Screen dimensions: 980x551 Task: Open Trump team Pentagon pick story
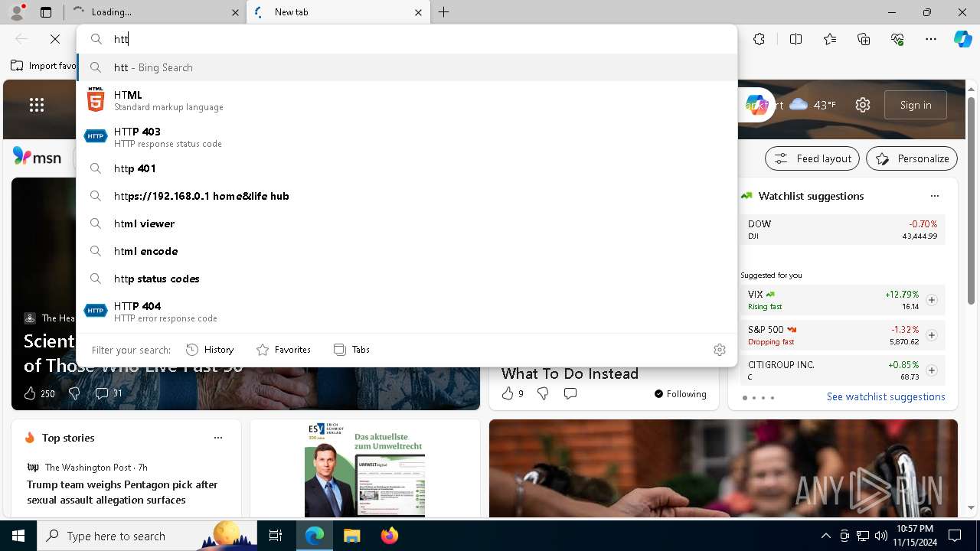pyautogui.click(x=122, y=492)
